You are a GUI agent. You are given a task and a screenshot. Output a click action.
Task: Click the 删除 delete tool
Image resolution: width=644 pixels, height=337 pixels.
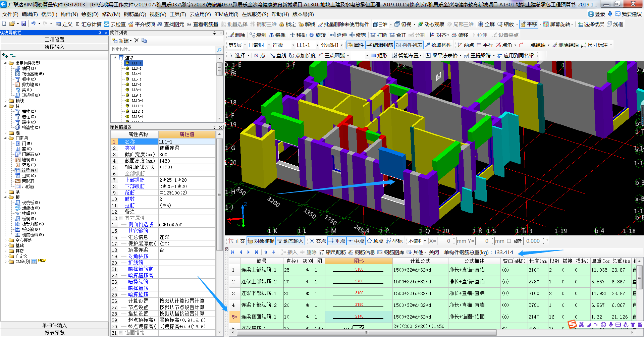point(237,35)
